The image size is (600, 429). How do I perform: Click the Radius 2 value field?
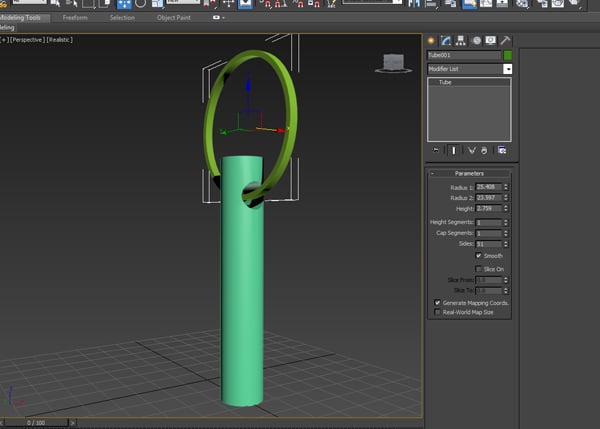click(489, 197)
